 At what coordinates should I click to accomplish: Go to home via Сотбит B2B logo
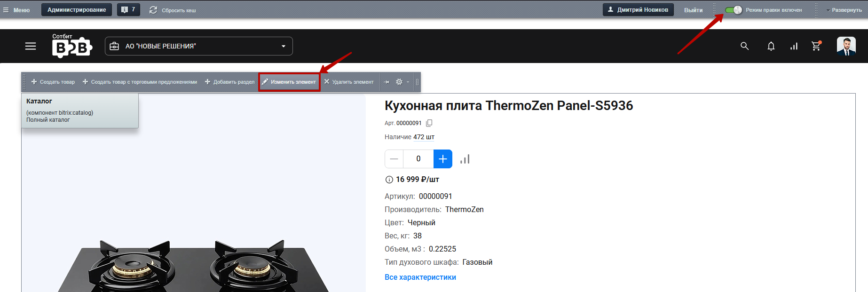(x=72, y=46)
